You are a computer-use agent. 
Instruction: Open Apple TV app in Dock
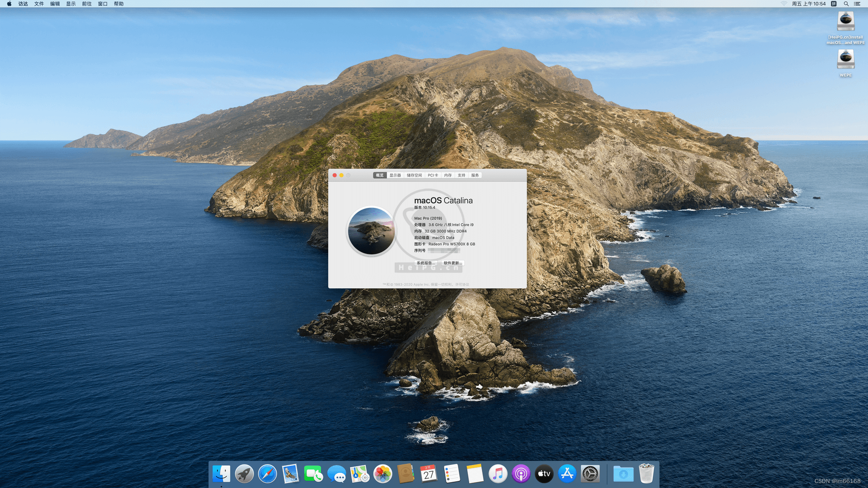coord(544,474)
